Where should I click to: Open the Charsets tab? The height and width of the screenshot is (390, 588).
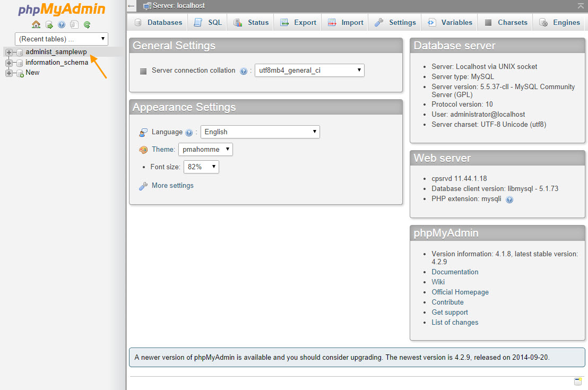506,22
